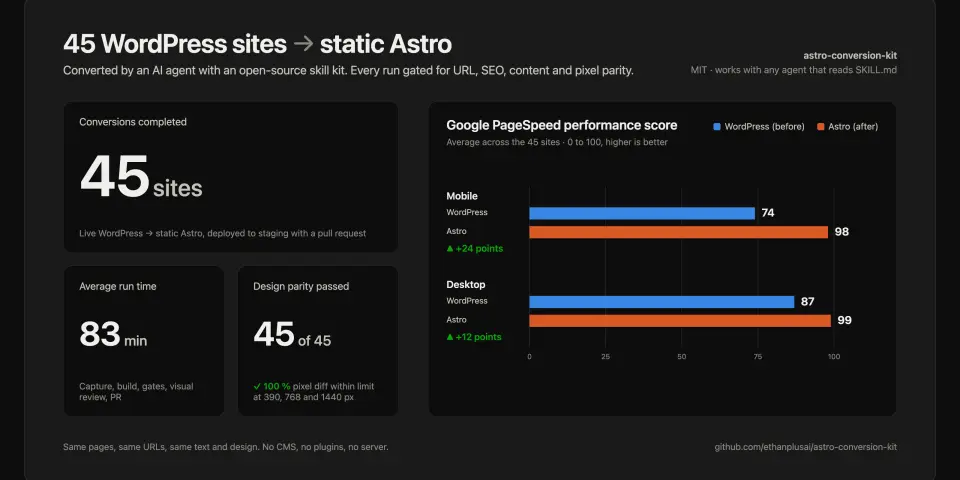The height and width of the screenshot is (480, 960).
Task: Select the Mobile Astro orange bar
Action: tap(678, 232)
